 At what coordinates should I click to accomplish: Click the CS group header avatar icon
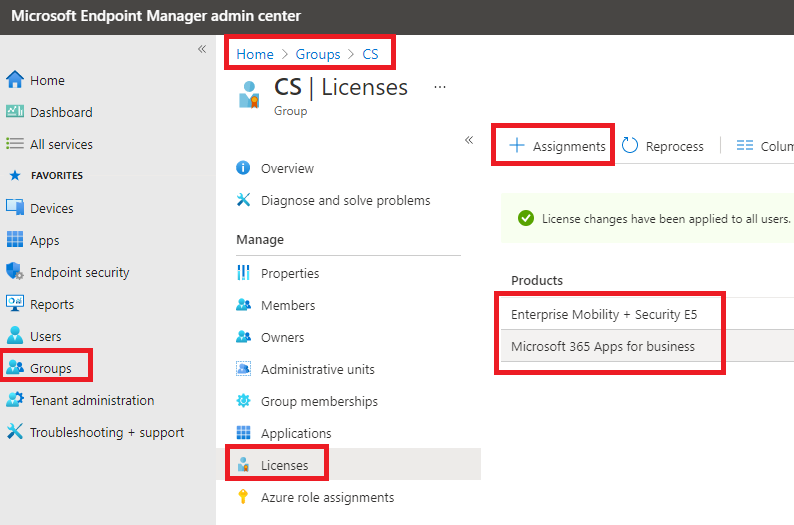pyautogui.click(x=249, y=94)
